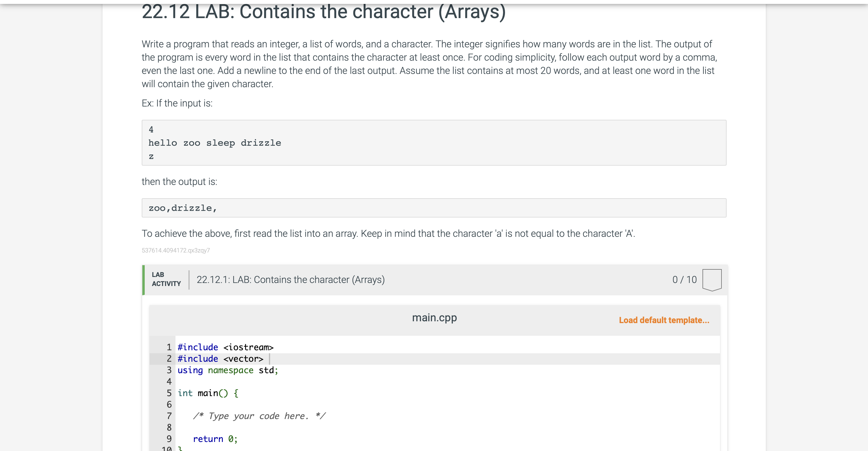868x451 pixels.
Task: Place cursor in the Type your code here comment
Action: (260, 416)
